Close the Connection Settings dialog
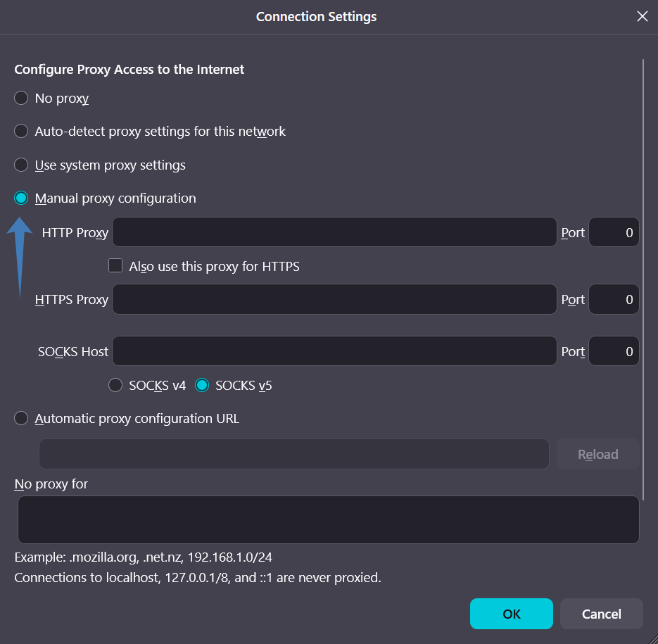Screen dimensions: 658x644 pyautogui.click(x=642, y=16)
